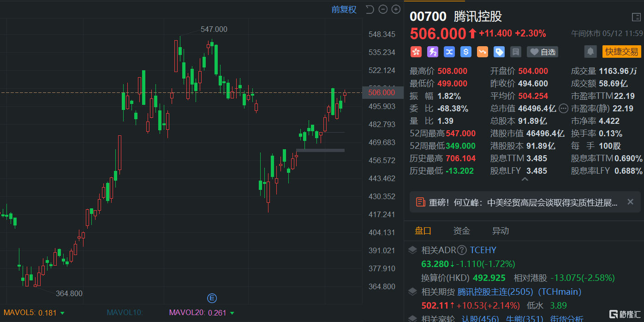
Task: Click the chart undo/reset arrow icon
Action: tap(370, 9)
